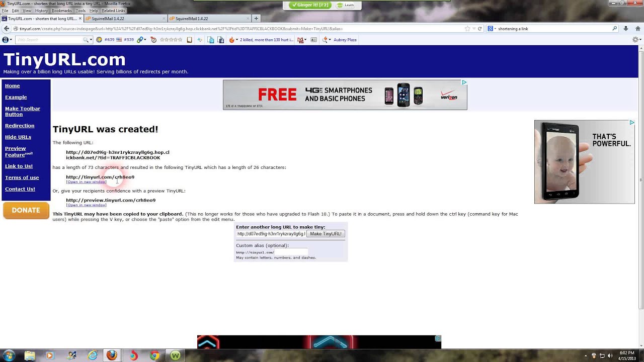This screenshot has height=362, width=644.
Task: Open a new tab with plus button
Action: (x=256, y=19)
